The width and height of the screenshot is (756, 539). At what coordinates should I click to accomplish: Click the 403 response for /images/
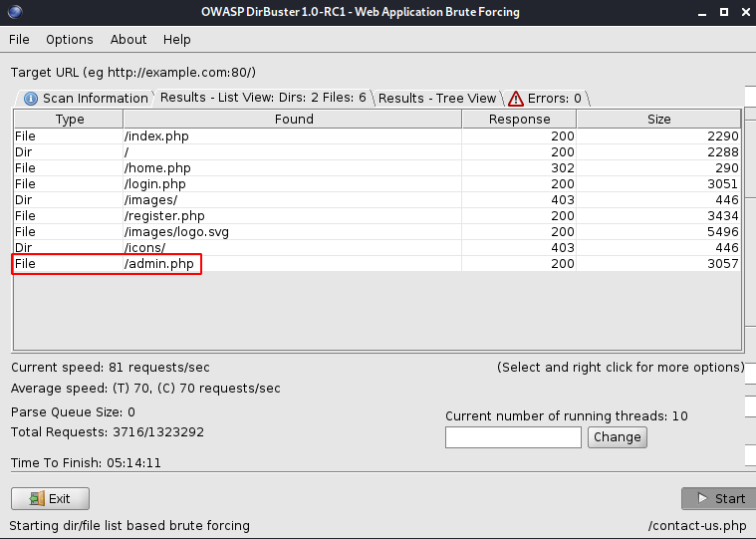[562, 199]
